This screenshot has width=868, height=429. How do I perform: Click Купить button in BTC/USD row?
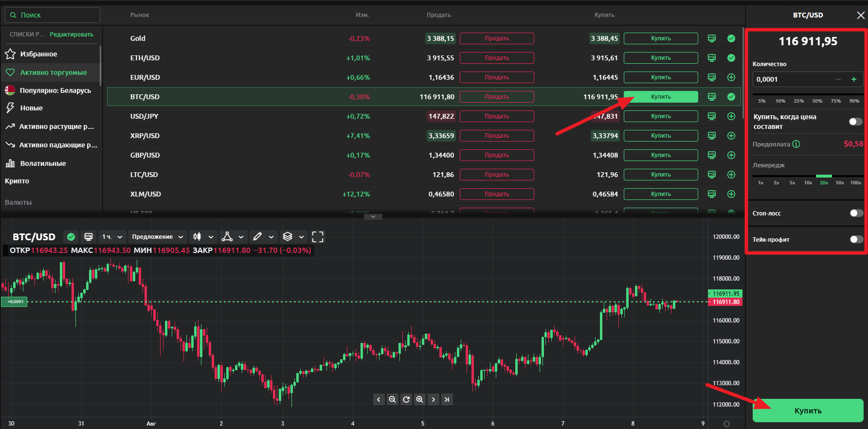(661, 97)
